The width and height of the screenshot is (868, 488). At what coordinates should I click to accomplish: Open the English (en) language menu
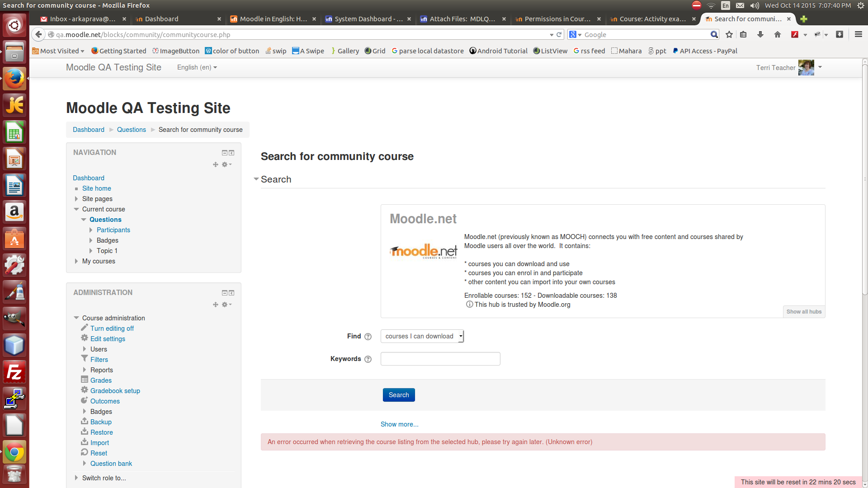click(197, 67)
